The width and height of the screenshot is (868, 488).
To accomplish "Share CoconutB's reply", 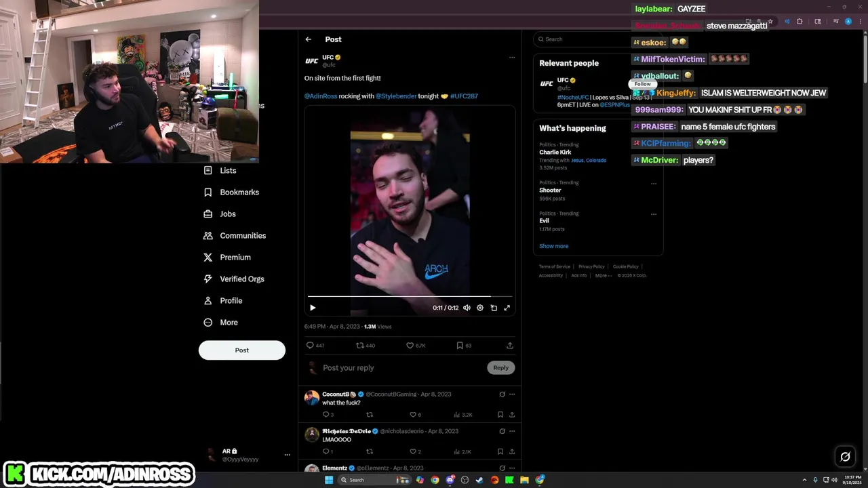I will 512,415.
